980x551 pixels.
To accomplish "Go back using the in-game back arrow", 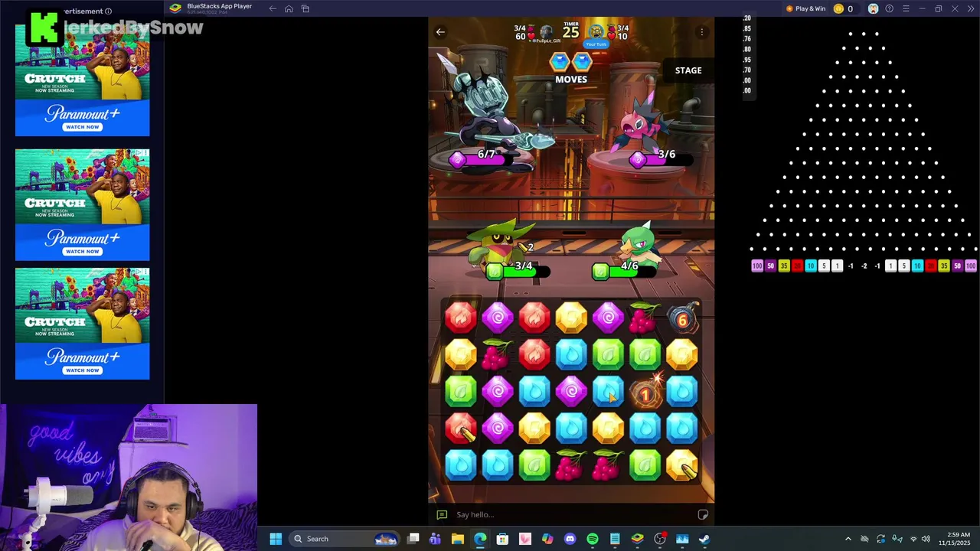I will click(x=440, y=32).
